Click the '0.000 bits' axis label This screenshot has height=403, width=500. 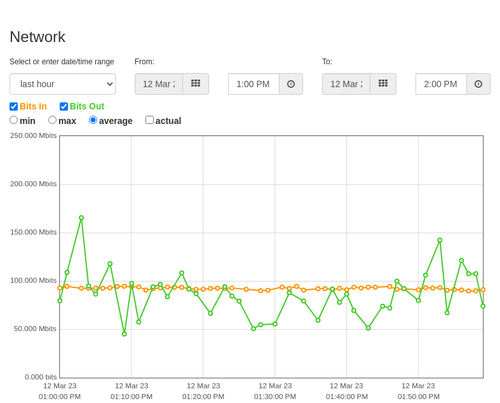click(x=41, y=377)
